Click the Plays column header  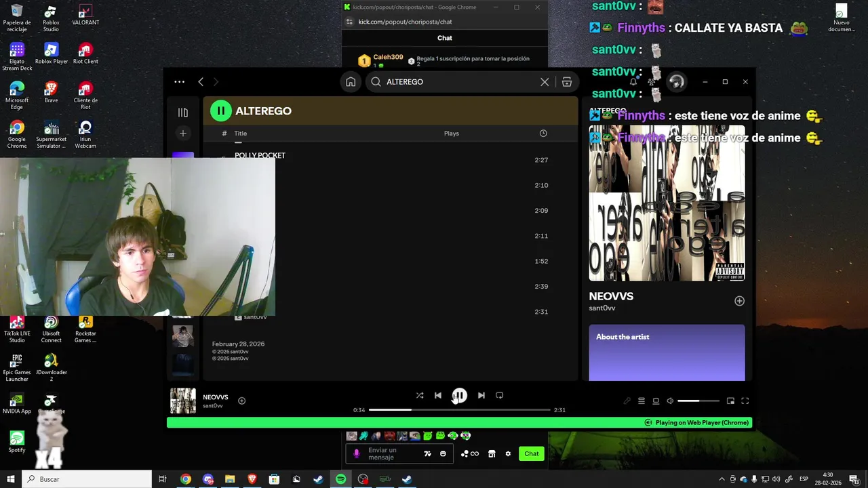(x=452, y=134)
